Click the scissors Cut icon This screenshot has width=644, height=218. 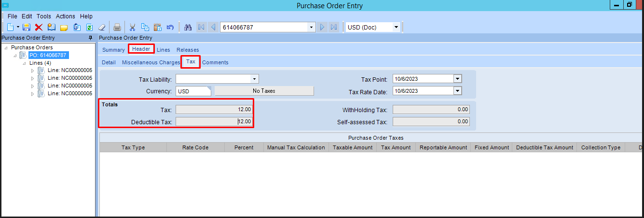coord(132,27)
